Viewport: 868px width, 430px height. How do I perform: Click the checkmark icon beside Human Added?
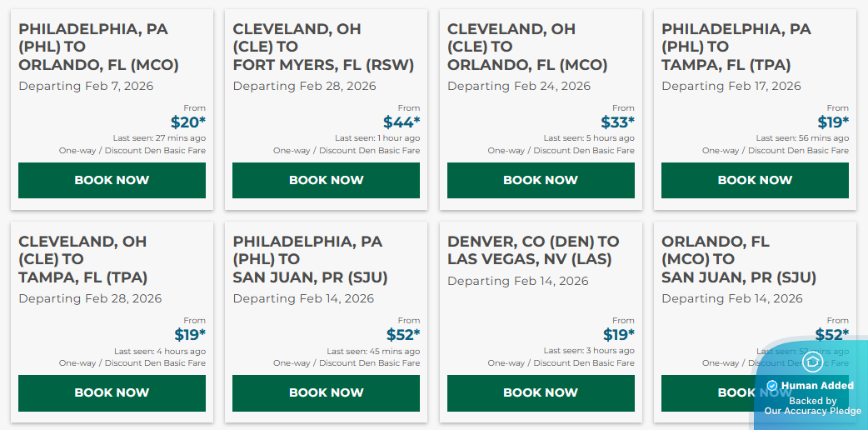tap(772, 386)
